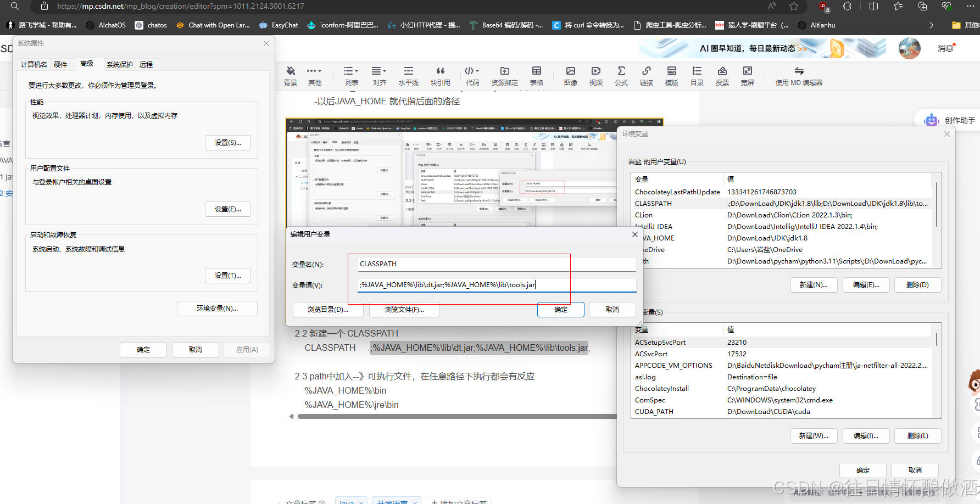Select the 远程 tab in System Properties
The height and width of the screenshot is (504, 980).
pos(146,64)
